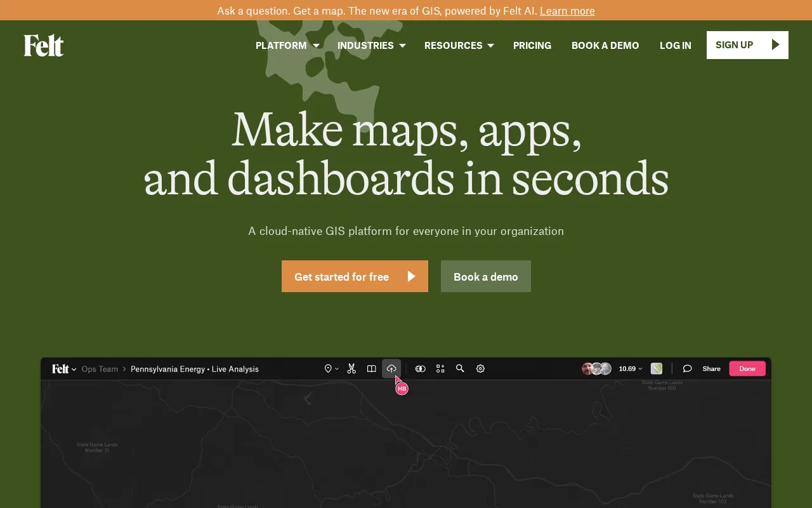This screenshot has width=812, height=508.
Task: Open the map settings gear
Action: [480, 369]
